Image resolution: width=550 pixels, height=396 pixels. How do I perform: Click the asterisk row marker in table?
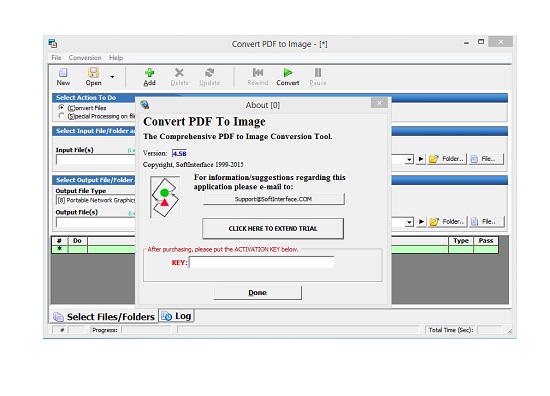60,249
